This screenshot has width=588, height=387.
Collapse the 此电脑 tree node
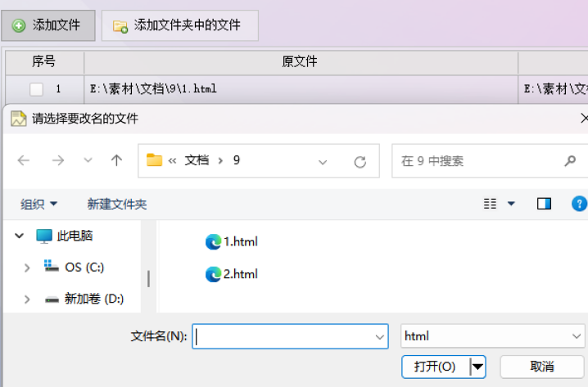[x=19, y=236]
